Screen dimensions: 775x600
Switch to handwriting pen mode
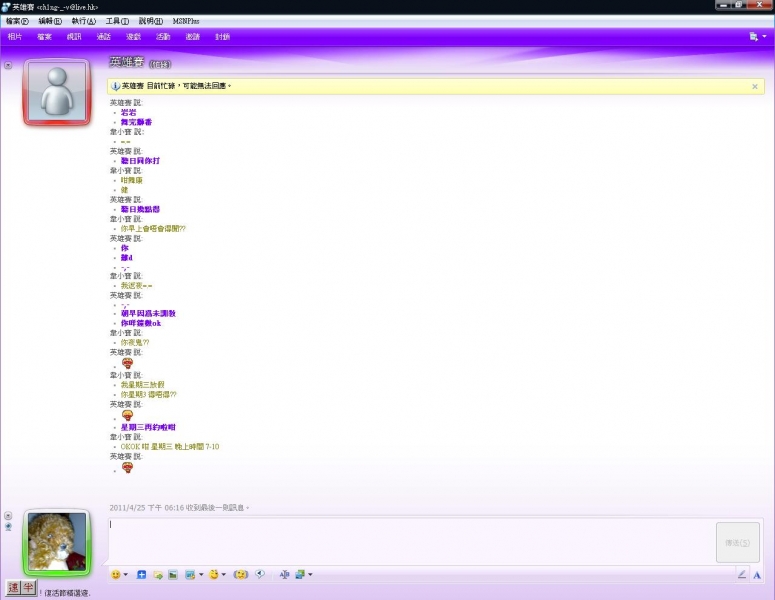click(742, 574)
